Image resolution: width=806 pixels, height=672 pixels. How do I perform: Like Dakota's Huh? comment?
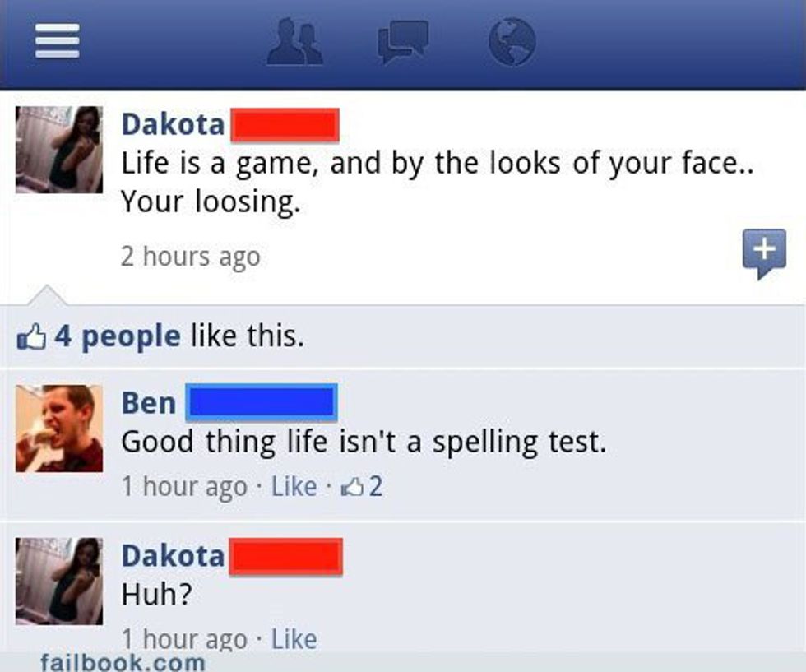click(x=294, y=639)
